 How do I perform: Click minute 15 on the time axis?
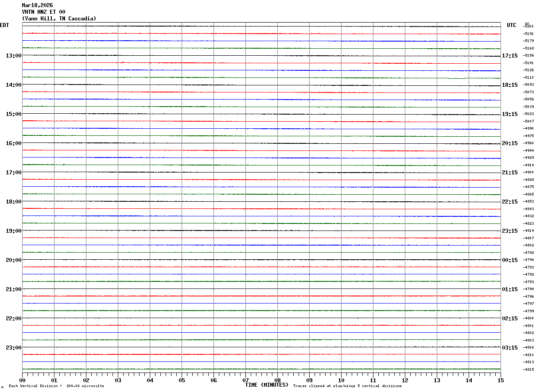[501, 380]
